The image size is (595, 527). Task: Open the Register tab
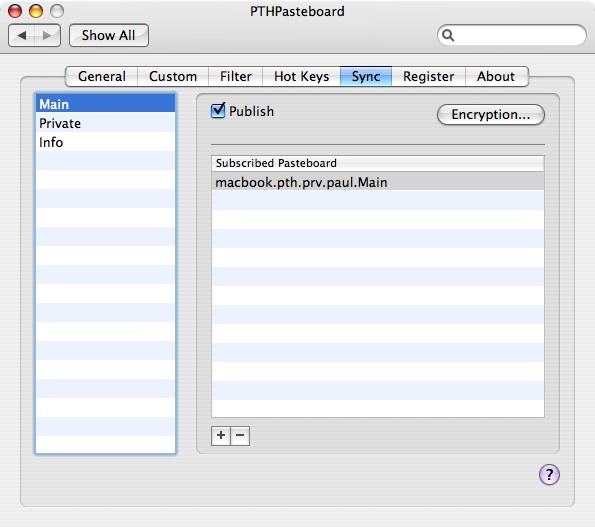coord(428,76)
